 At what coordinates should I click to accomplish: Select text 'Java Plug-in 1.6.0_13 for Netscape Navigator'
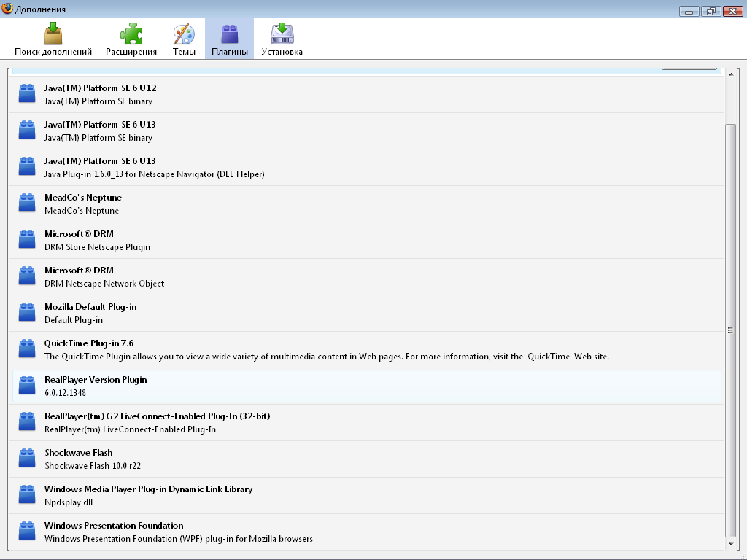coord(130,174)
